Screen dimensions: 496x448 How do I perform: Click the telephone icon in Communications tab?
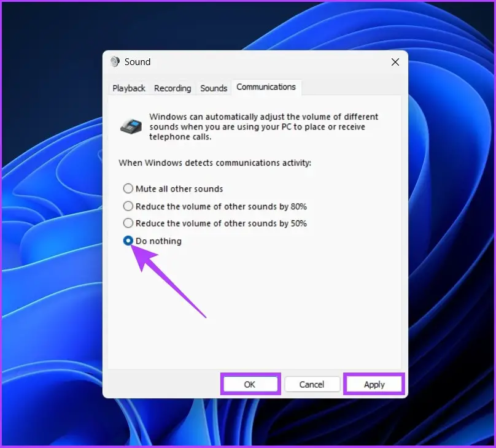tap(131, 126)
